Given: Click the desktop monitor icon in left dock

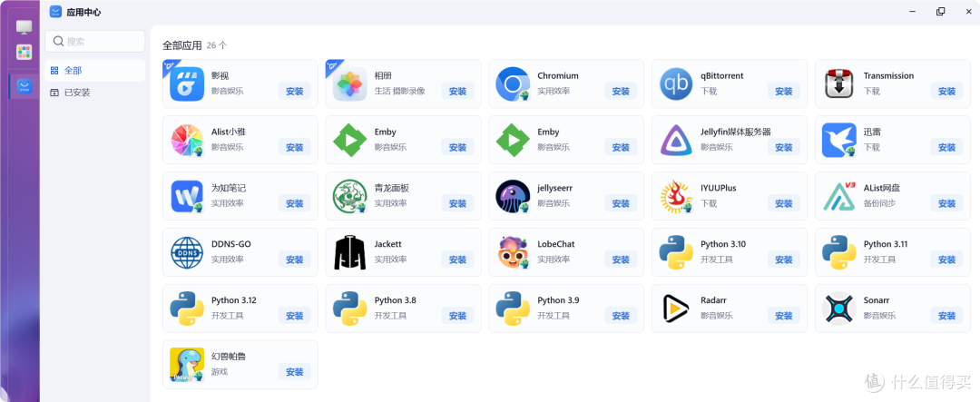Looking at the screenshot, I should point(24,27).
